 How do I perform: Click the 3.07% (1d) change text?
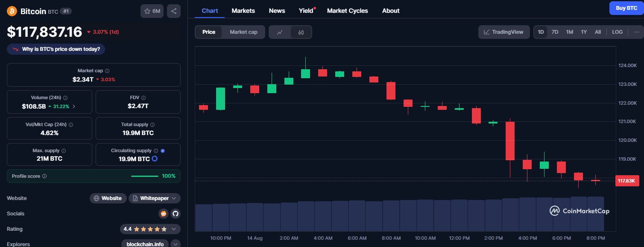coord(106,32)
